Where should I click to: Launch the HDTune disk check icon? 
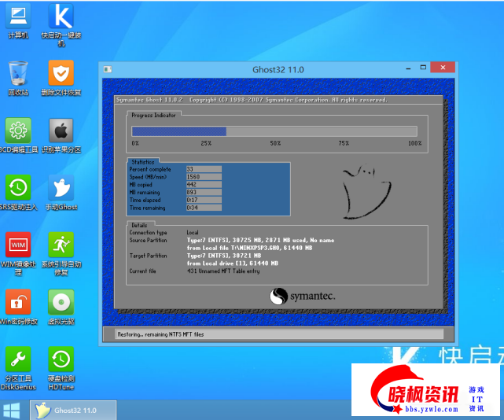(x=61, y=359)
